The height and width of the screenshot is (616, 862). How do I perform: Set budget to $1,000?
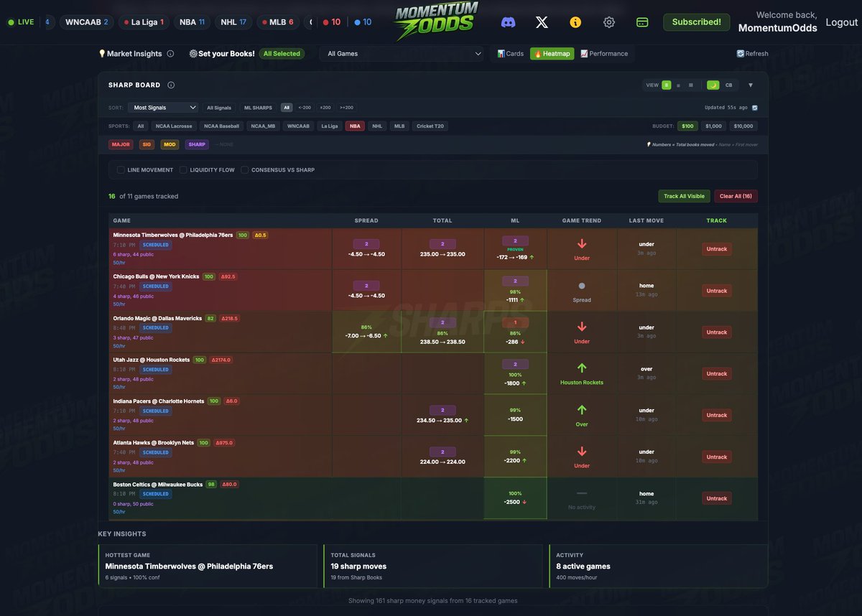[x=713, y=126]
